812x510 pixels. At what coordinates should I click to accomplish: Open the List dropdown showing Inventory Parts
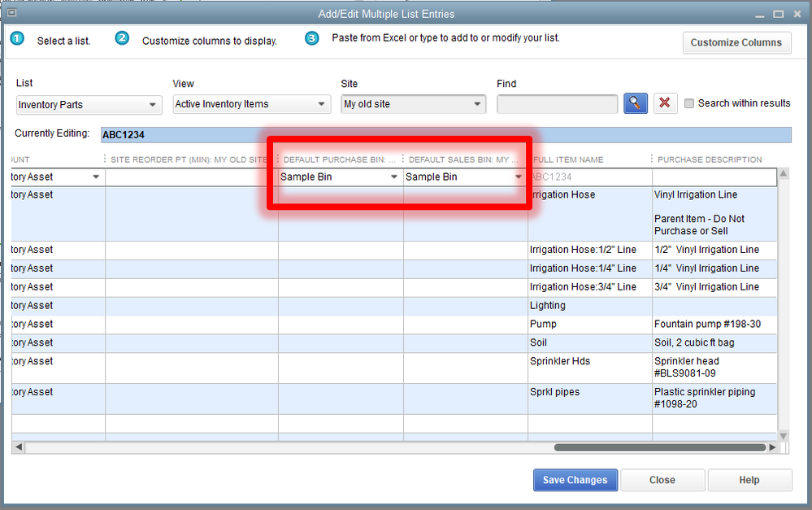pyautogui.click(x=89, y=105)
